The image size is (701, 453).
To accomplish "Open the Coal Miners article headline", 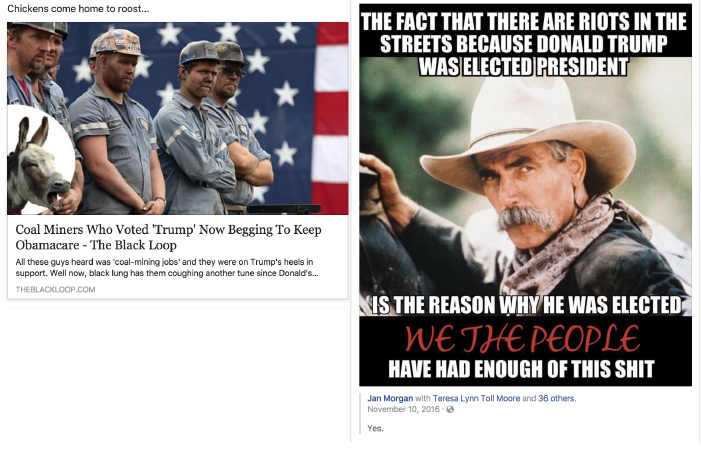I will [x=169, y=237].
